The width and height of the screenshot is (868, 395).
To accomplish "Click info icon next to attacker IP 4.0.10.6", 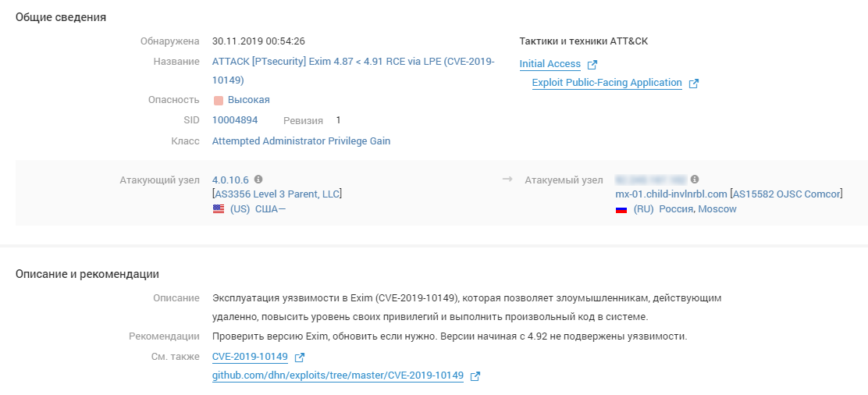I will coord(258,179).
